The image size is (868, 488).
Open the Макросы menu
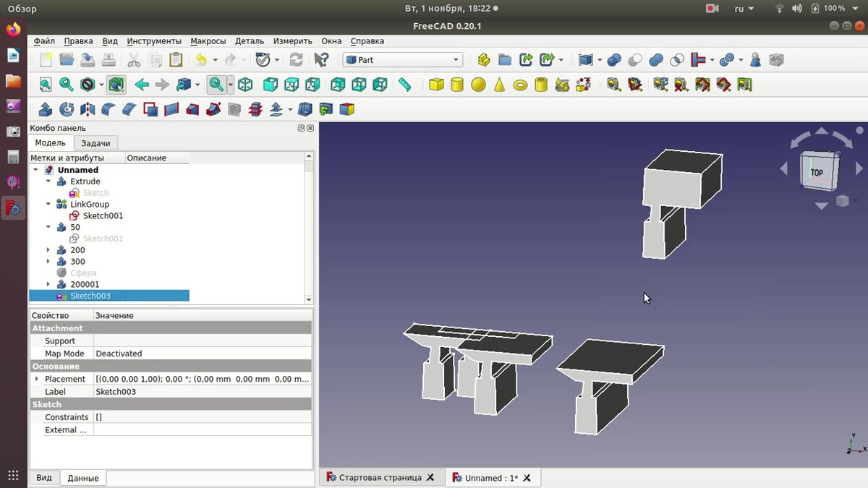pyautogui.click(x=208, y=41)
